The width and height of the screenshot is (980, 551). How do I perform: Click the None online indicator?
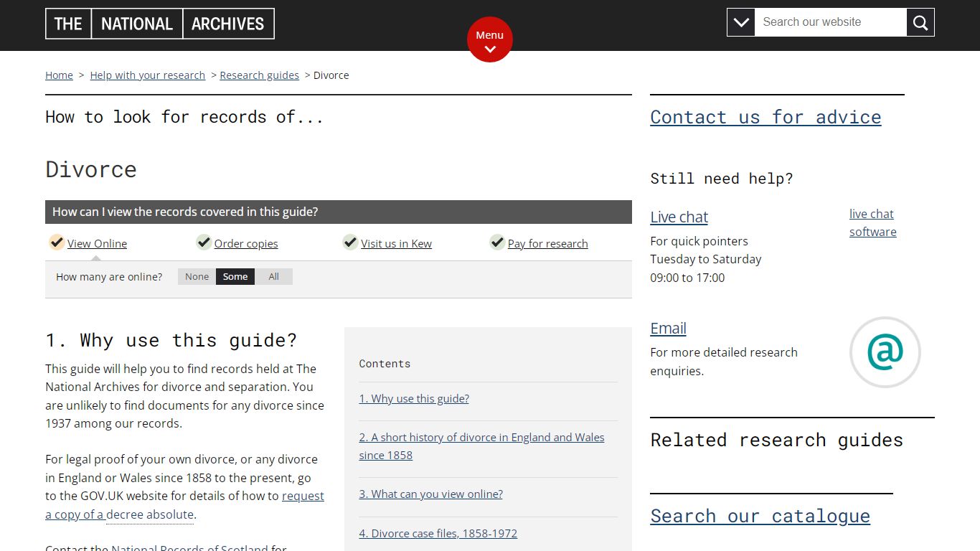197,277
